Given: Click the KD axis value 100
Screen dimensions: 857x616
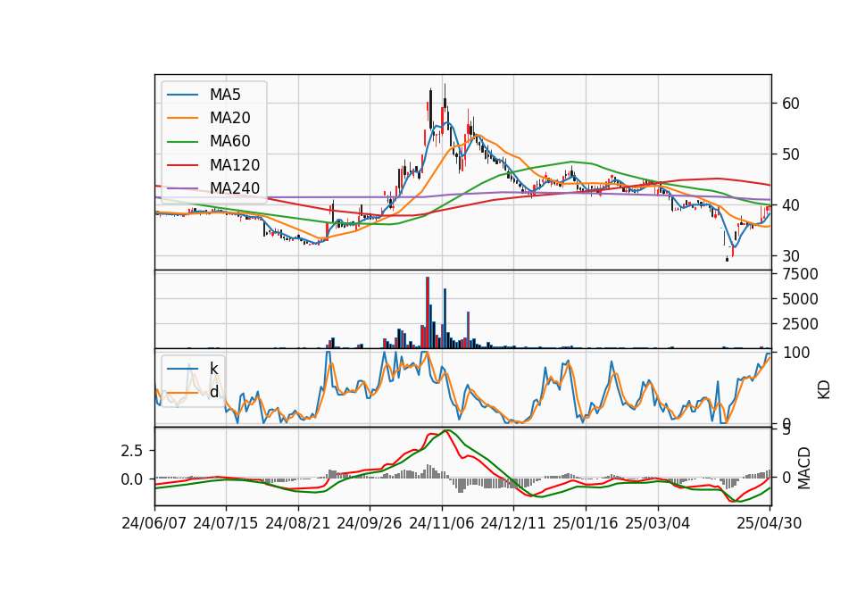Looking at the screenshot, I should [796, 353].
